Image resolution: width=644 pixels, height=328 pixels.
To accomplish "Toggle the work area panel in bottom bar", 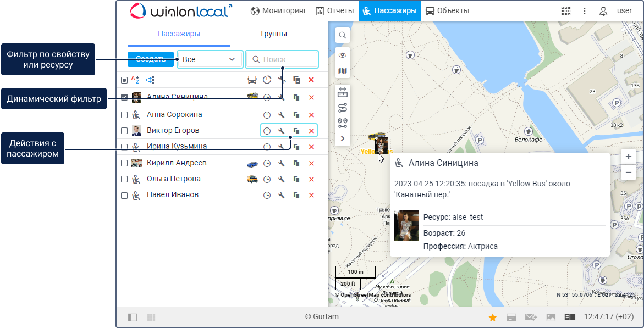I will [x=132, y=318].
